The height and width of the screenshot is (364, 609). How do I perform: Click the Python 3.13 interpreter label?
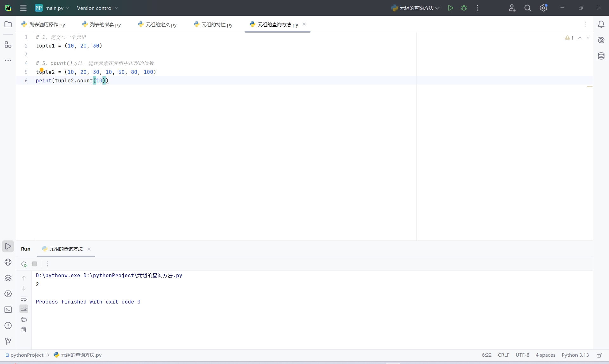pyautogui.click(x=575, y=355)
